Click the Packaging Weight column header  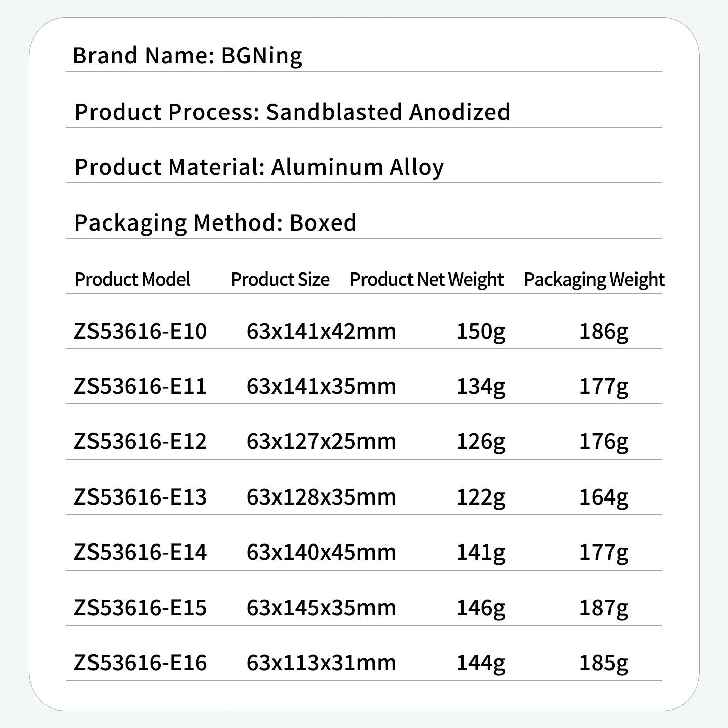click(x=594, y=280)
